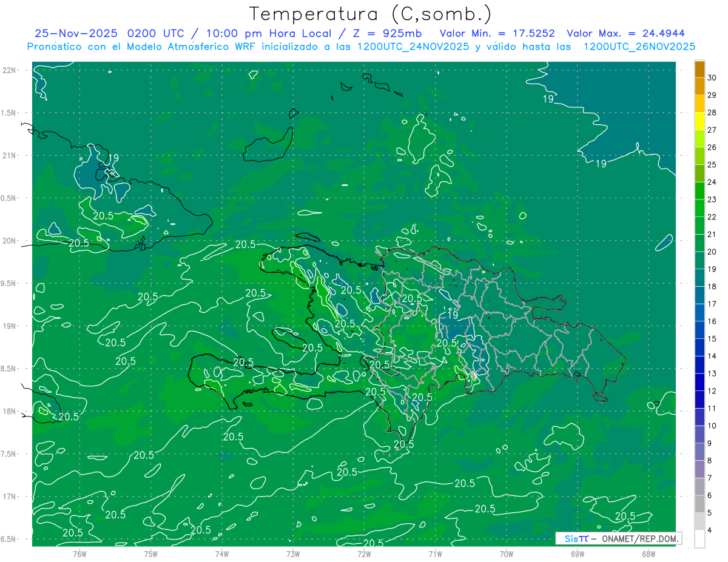This screenshot has width=728, height=562.
Task: Click the "21N" latitude axis label
Action: (9, 155)
